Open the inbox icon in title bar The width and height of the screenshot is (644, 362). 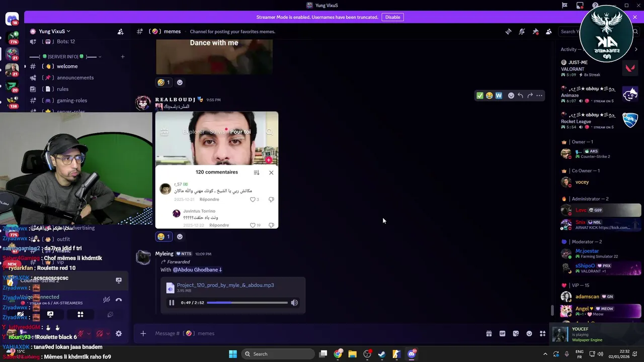point(580,6)
